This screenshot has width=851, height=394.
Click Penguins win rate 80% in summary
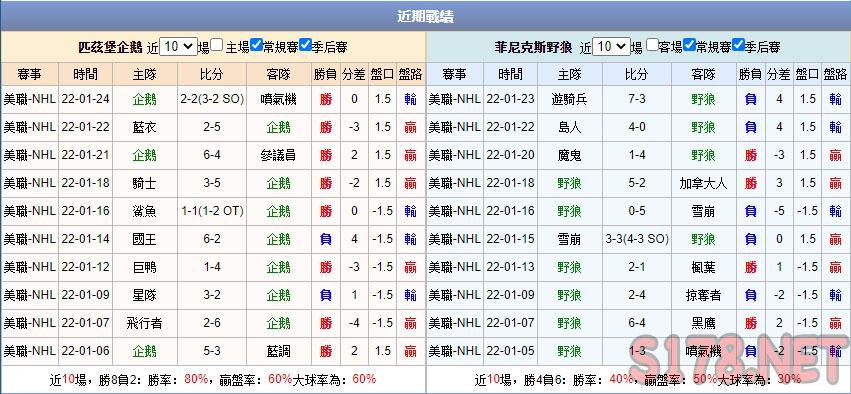196,379
